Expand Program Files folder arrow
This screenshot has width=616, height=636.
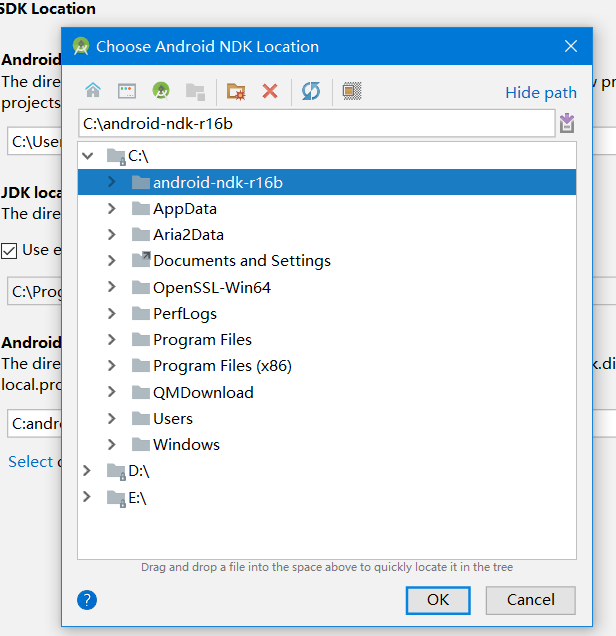112,339
